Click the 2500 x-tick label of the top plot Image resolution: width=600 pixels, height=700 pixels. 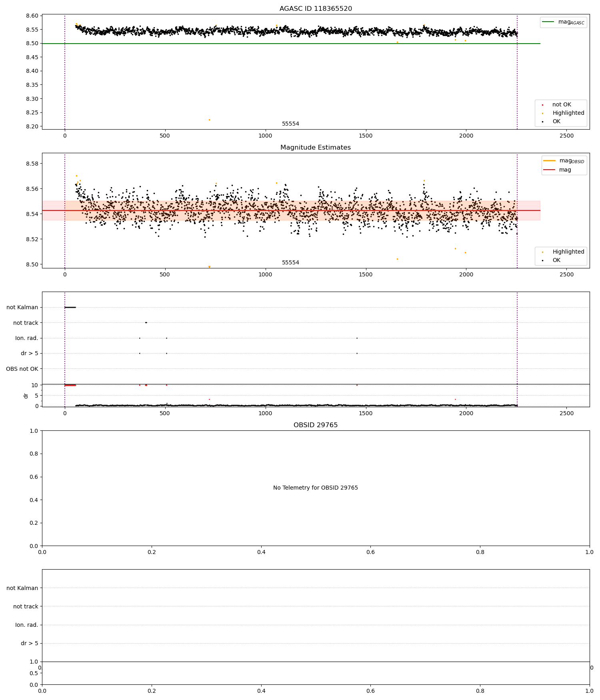pos(566,136)
